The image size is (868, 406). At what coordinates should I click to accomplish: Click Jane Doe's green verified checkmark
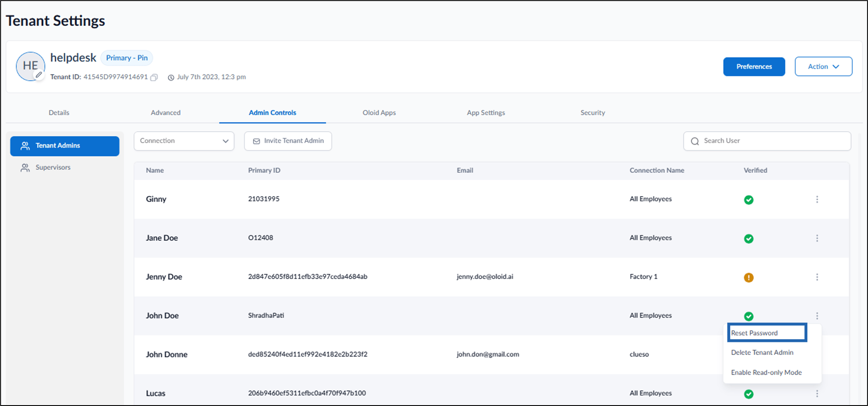pyautogui.click(x=748, y=239)
